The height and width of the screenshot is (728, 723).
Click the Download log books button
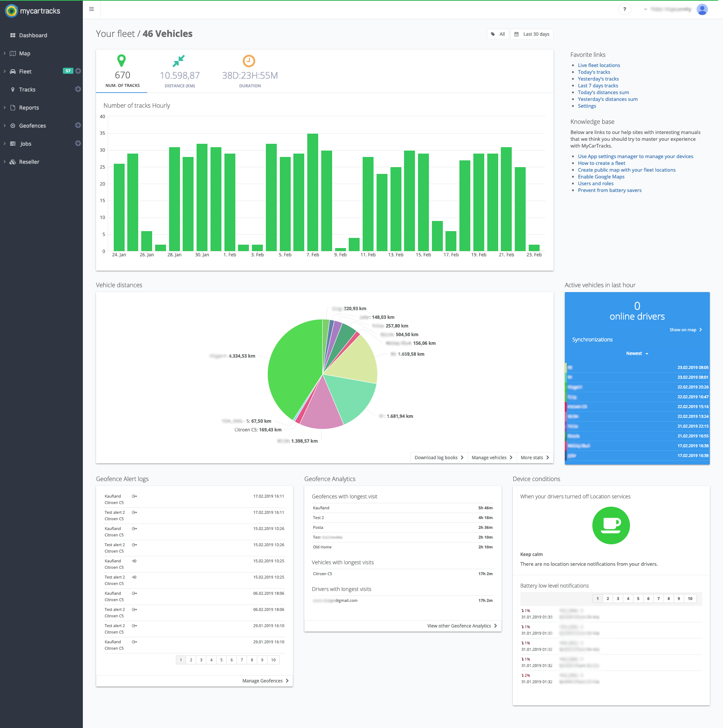pyautogui.click(x=438, y=458)
